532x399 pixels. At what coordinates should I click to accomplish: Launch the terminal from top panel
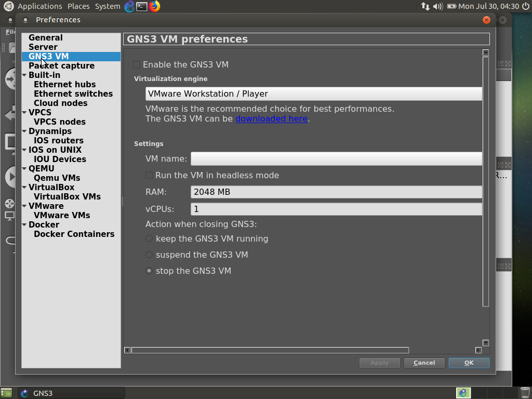click(142, 6)
